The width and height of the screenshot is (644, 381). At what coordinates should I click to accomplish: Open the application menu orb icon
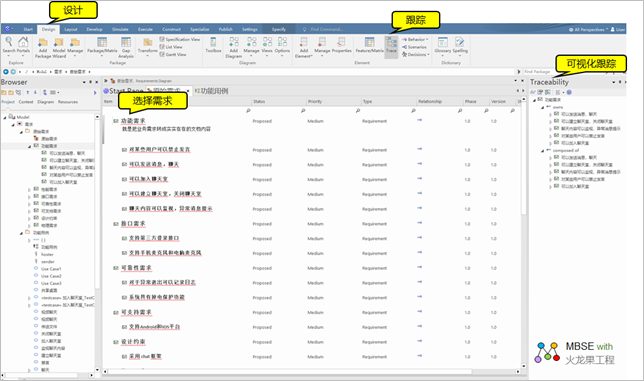(7, 29)
